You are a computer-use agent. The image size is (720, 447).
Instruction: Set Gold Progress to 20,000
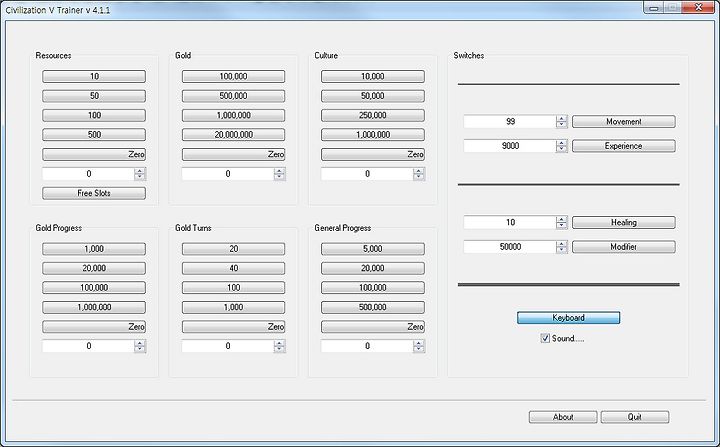tap(94, 268)
